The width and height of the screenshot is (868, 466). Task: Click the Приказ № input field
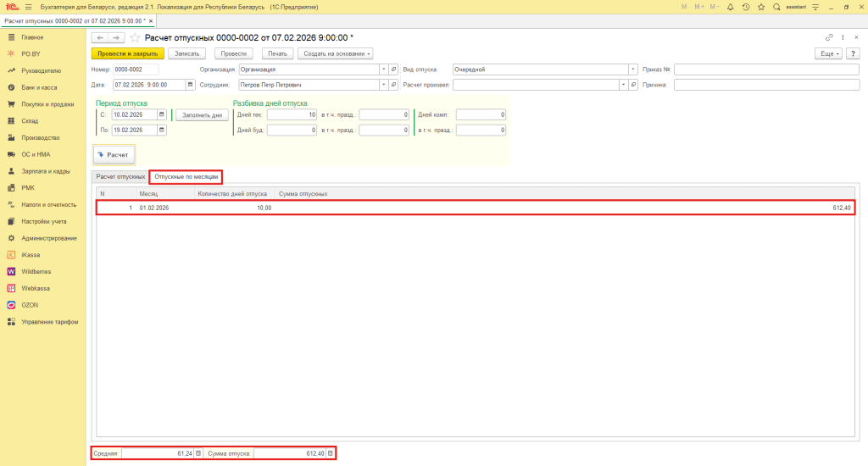pos(766,69)
